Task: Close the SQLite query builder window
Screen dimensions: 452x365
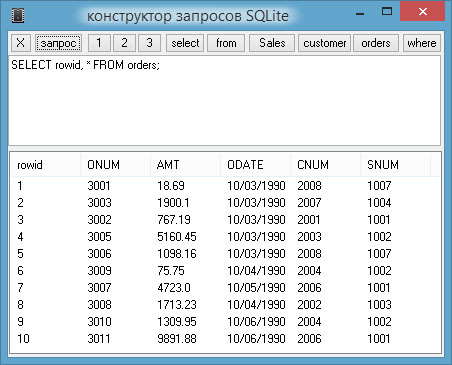Action: pyautogui.click(x=423, y=12)
